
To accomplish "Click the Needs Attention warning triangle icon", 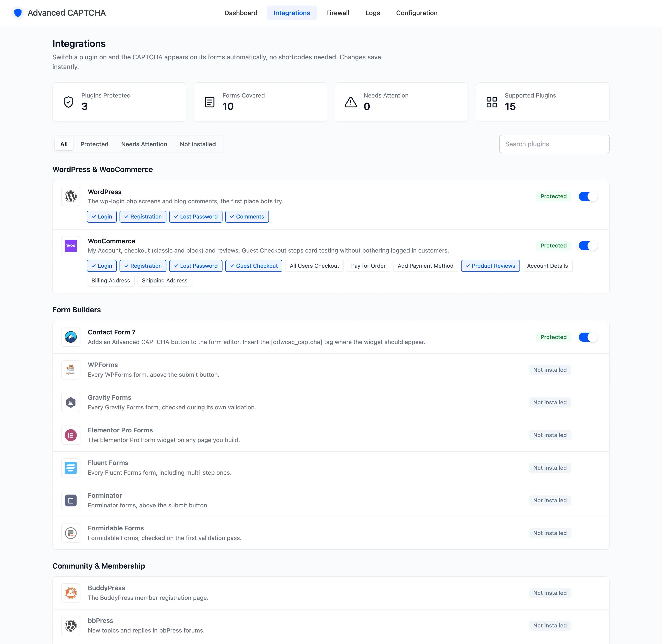I will pyautogui.click(x=351, y=102).
